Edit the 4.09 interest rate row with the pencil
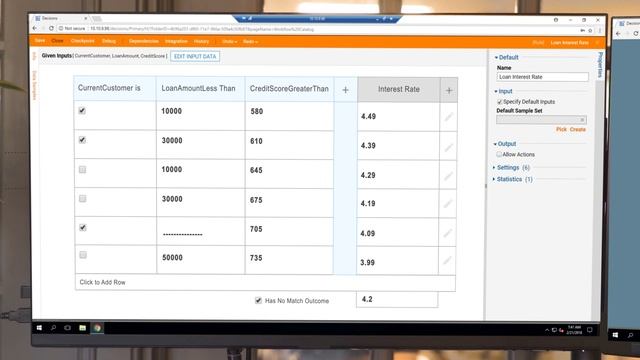 coord(447,233)
